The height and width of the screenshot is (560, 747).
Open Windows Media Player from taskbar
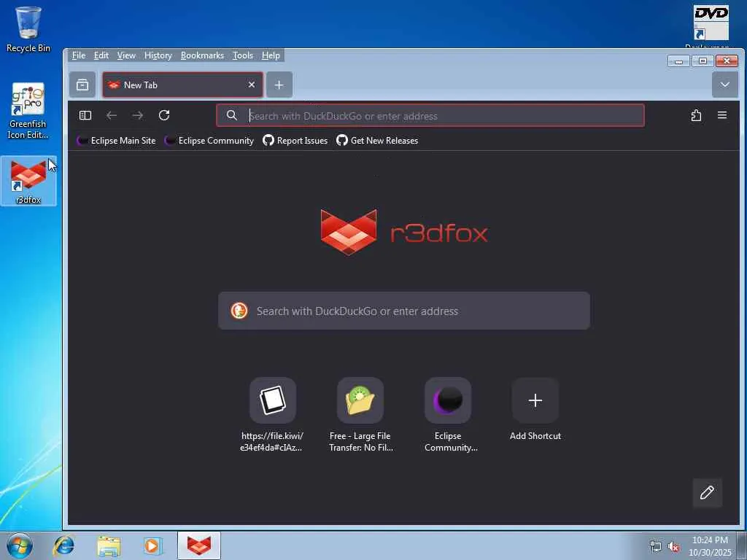(x=152, y=545)
